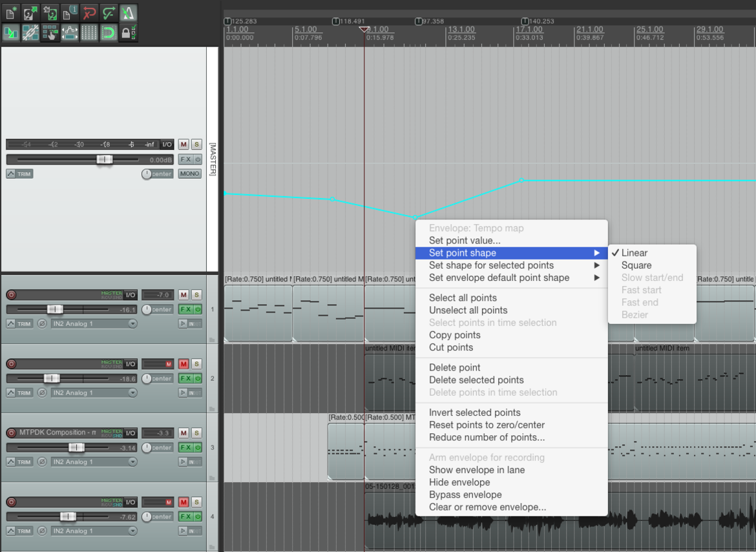
Task: Toggle grid lines icon
Action: pos(89,33)
